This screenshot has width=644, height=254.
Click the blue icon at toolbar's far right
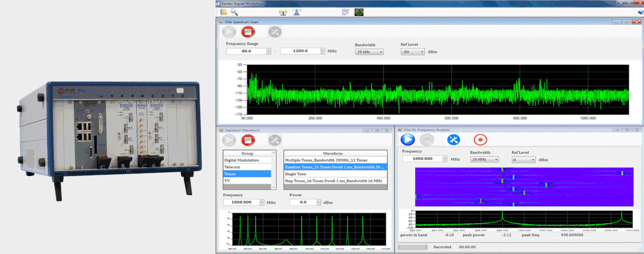[640, 13]
